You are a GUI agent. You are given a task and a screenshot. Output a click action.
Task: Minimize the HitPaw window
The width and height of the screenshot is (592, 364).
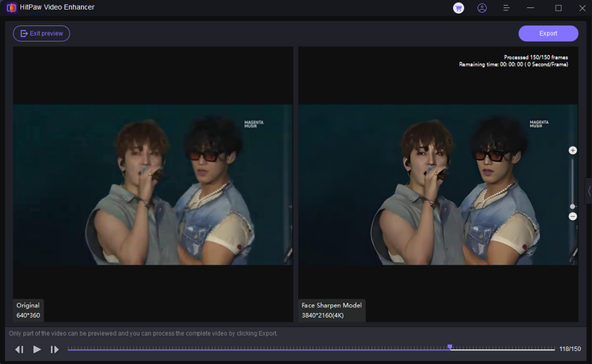tap(531, 8)
